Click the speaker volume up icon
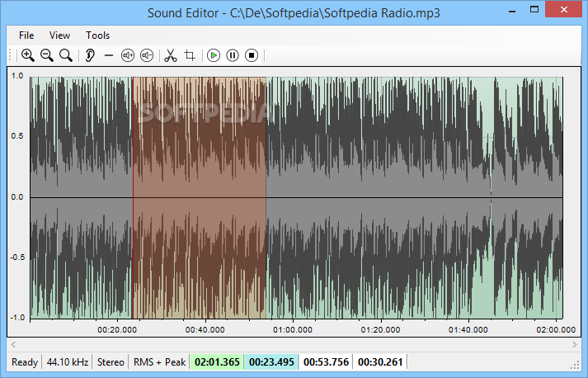 coord(128,55)
